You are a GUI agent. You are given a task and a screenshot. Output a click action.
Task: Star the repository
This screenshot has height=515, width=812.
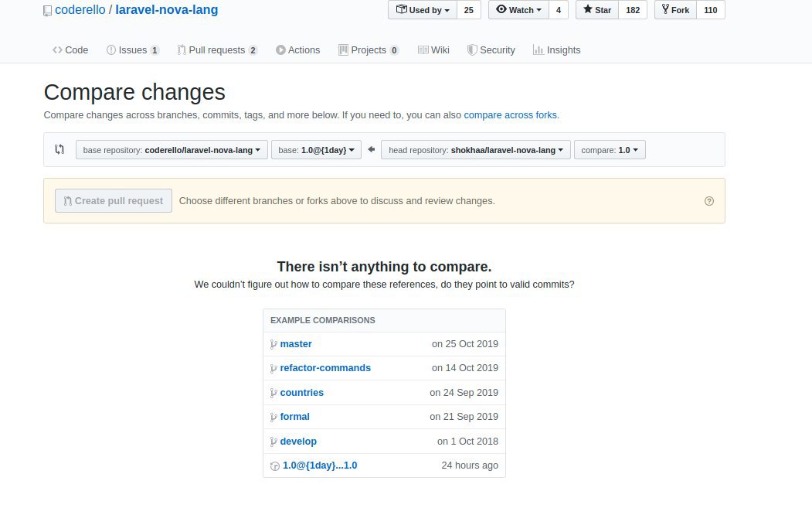[x=597, y=10]
